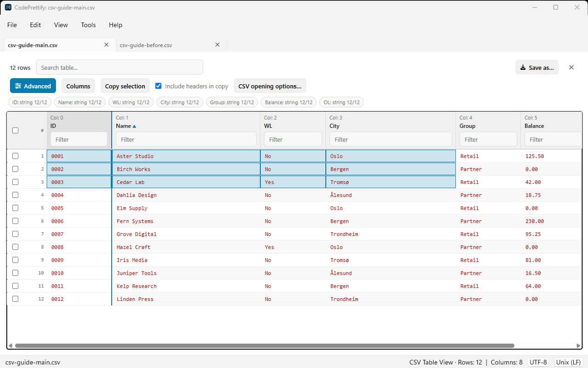Click the UTF-8 encoding indicator
This screenshot has height=368, width=588.
tap(538, 362)
